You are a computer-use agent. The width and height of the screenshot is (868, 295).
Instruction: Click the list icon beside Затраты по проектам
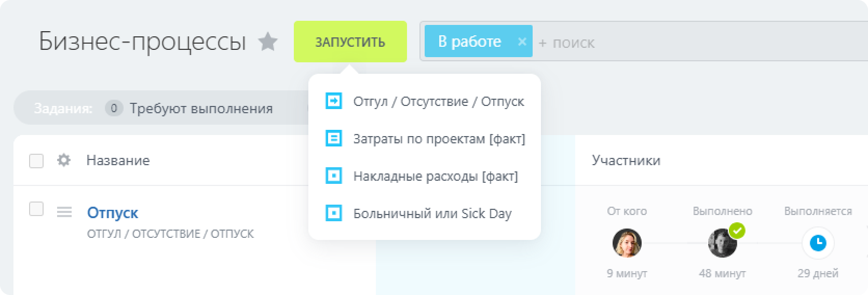click(334, 138)
